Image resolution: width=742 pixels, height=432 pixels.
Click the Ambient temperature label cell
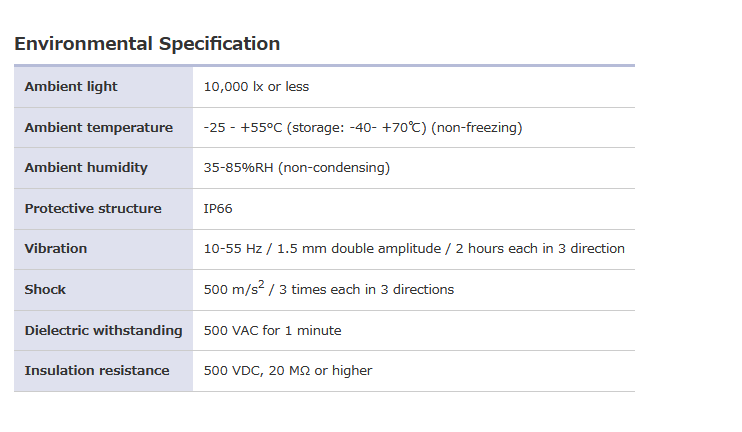coord(98,128)
